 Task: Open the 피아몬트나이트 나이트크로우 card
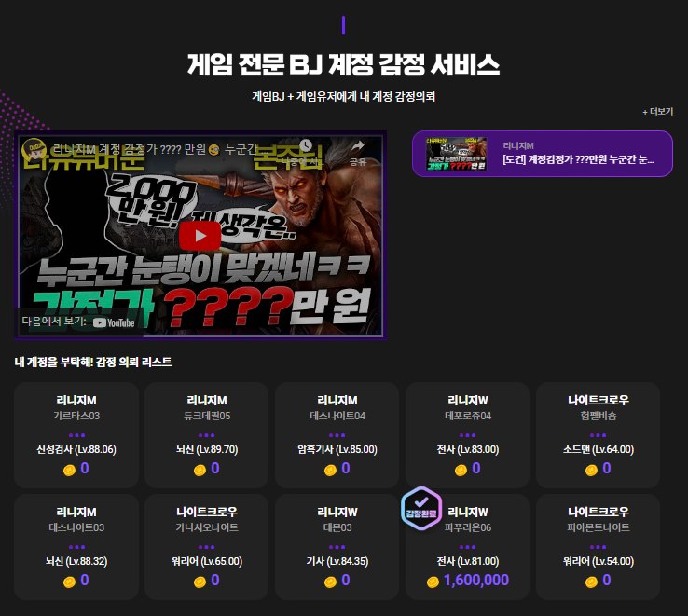(x=599, y=547)
